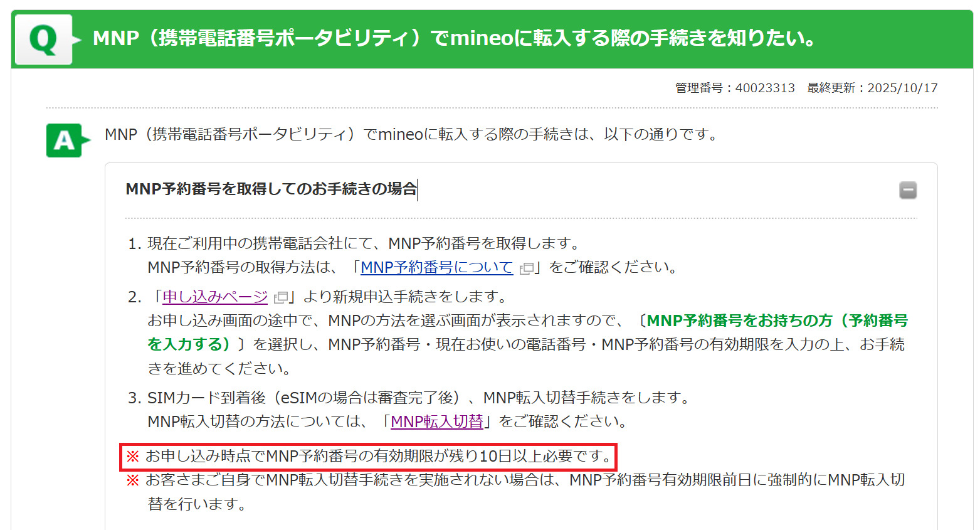This screenshot has height=530, width=980.
Task: Click external-window icon beside MNP予約番号について
Action: pyautogui.click(x=527, y=268)
